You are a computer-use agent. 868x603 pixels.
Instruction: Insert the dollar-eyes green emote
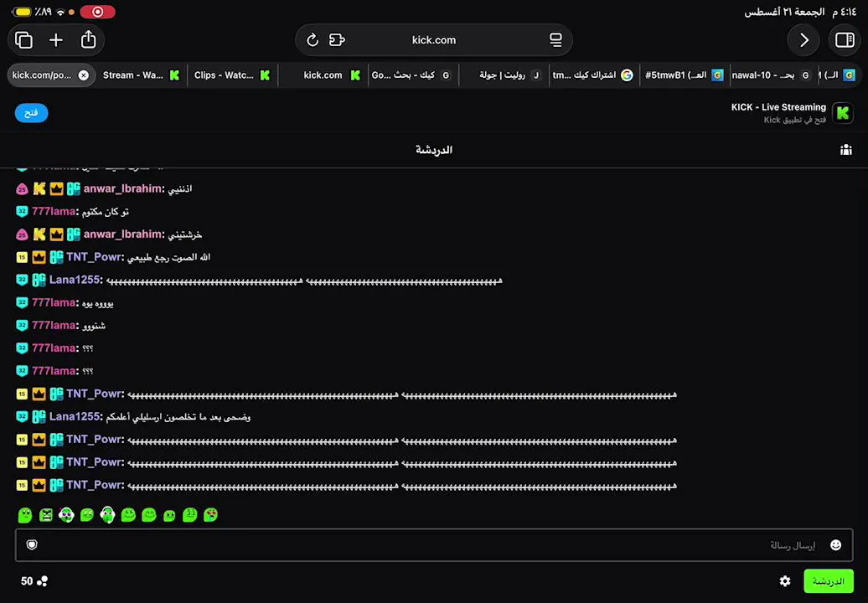coord(190,515)
